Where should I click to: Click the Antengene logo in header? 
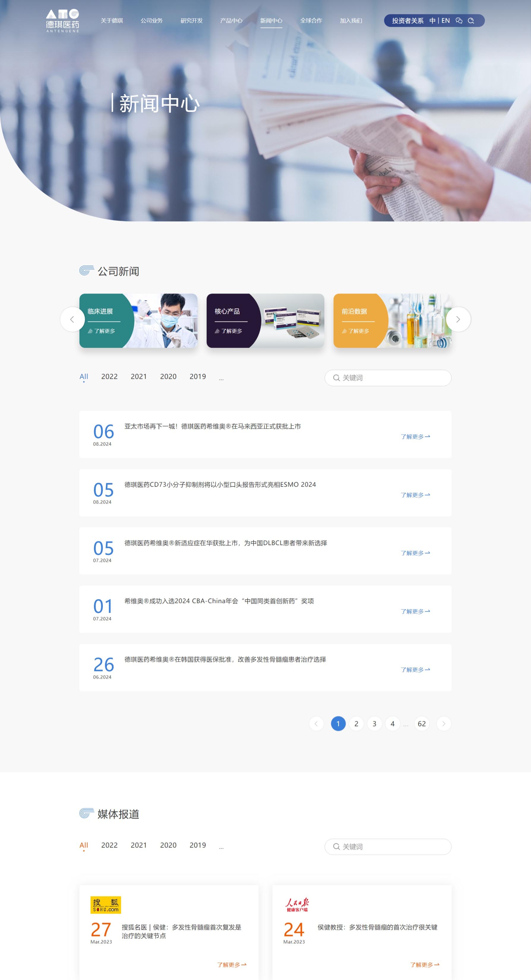[x=62, y=20]
